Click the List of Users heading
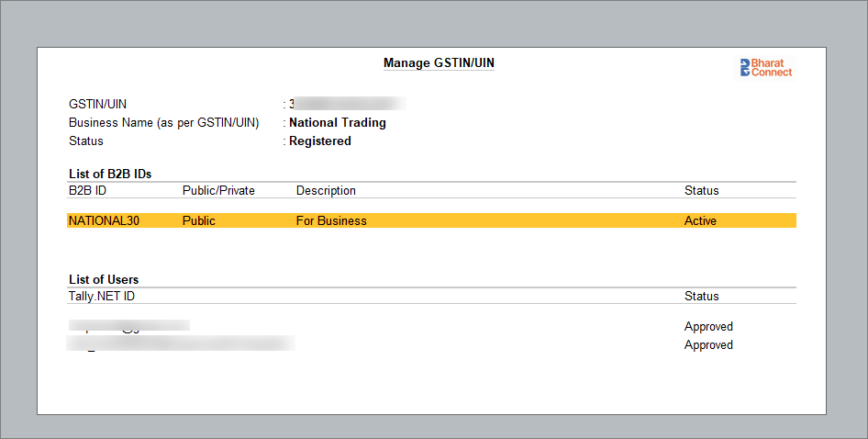This screenshot has height=439, width=868. (104, 279)
